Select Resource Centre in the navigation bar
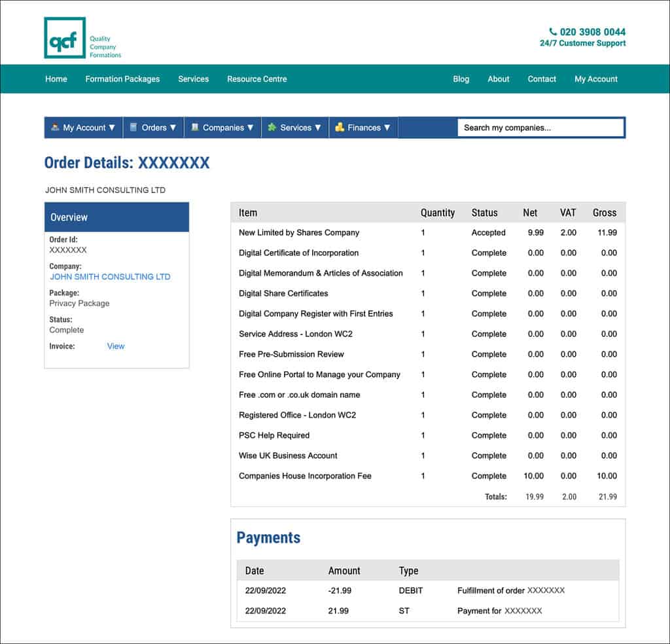Screen dimensions: 670x644 [x=255, y=79]
